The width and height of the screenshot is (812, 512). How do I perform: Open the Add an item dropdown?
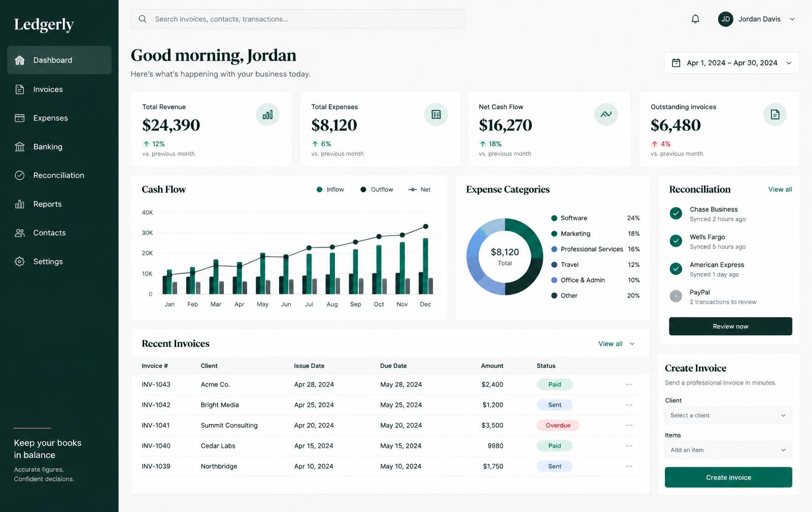pos(728,450)
